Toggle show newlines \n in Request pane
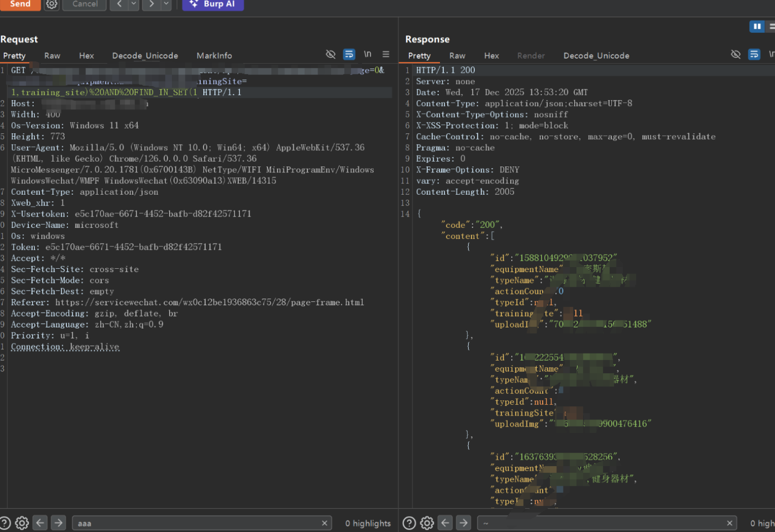 tap(368, 54)
